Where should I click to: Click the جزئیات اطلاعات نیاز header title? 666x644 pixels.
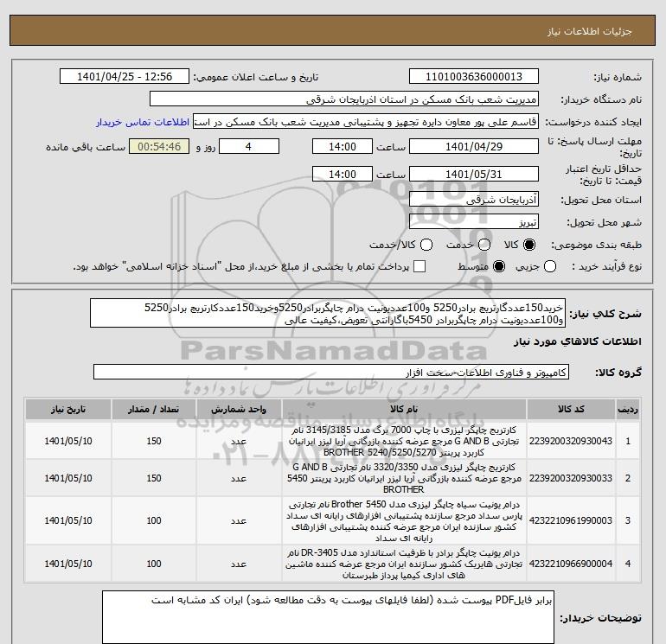(x=590, y=31)
